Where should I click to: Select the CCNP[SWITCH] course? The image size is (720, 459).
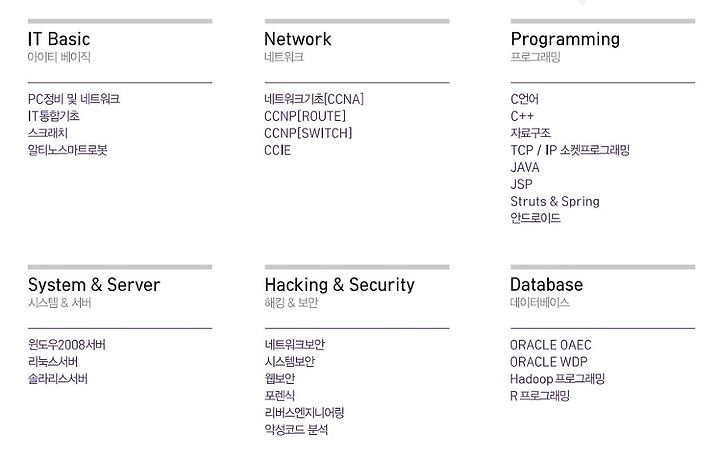point(308,133)
